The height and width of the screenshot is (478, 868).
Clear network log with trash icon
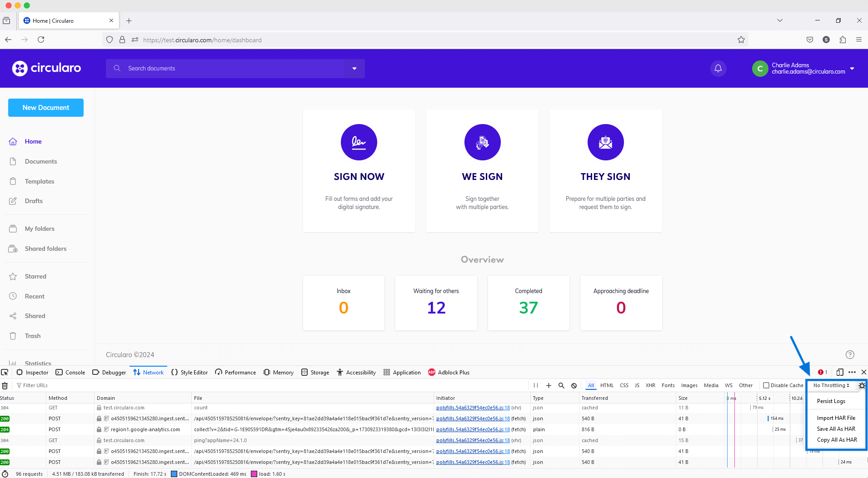5,386
